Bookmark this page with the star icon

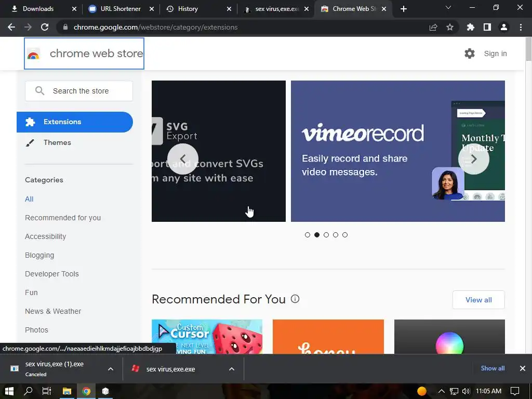[x=450, y=27]
